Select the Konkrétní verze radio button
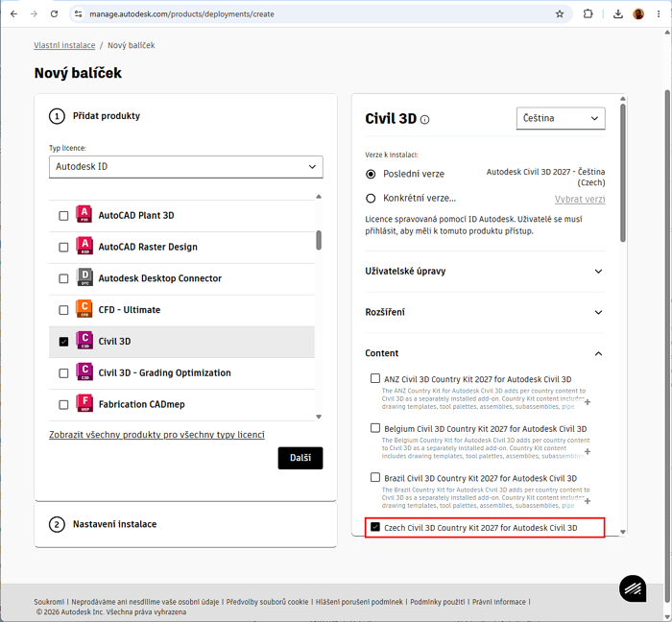This screenshot has width=672, height=622. (371, 199)
